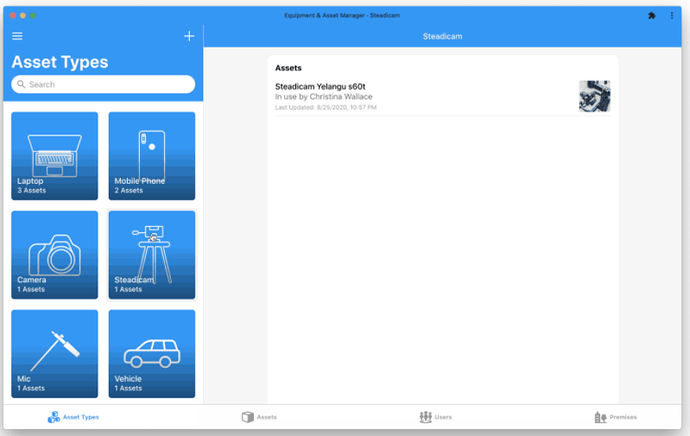Select the Steadicam asset type card
The image size is (690, 436).
coord(152,255)
